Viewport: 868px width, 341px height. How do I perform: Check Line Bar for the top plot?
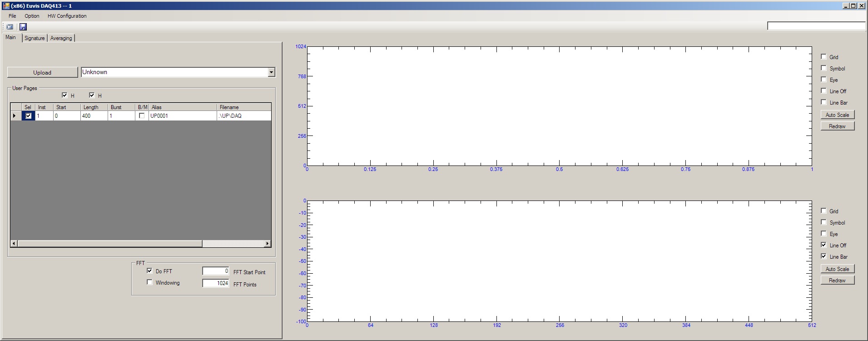823,102
